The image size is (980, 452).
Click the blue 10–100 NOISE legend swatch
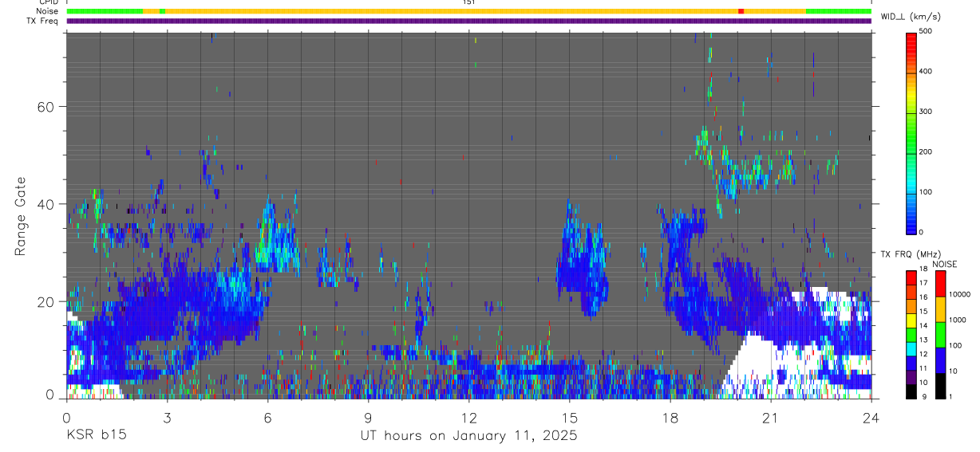click(x=939, y=360)
